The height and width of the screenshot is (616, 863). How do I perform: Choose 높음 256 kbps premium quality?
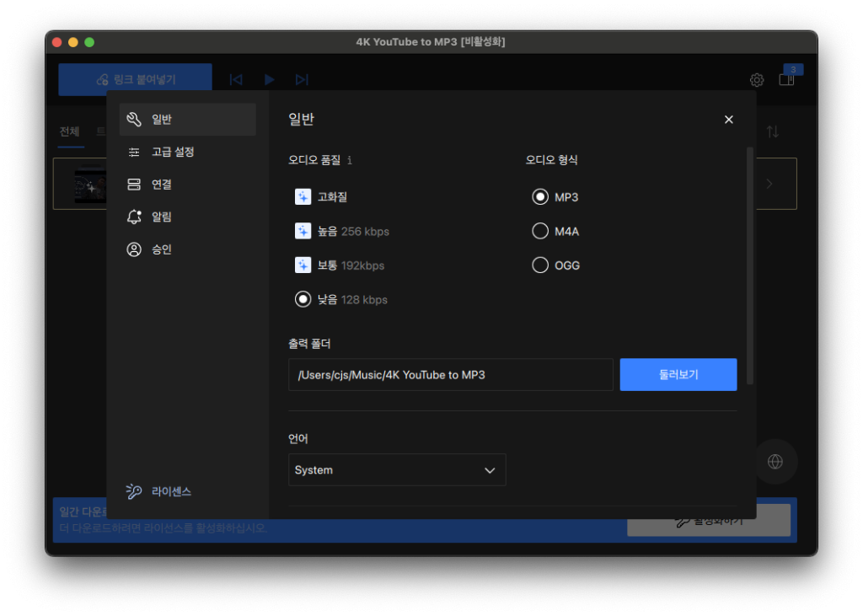tap(303, 231)
